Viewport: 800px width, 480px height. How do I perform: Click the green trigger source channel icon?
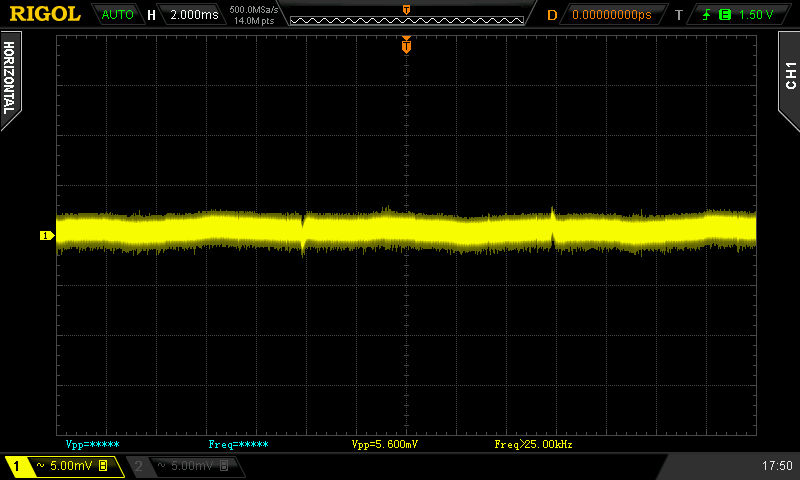click(724, 15)
